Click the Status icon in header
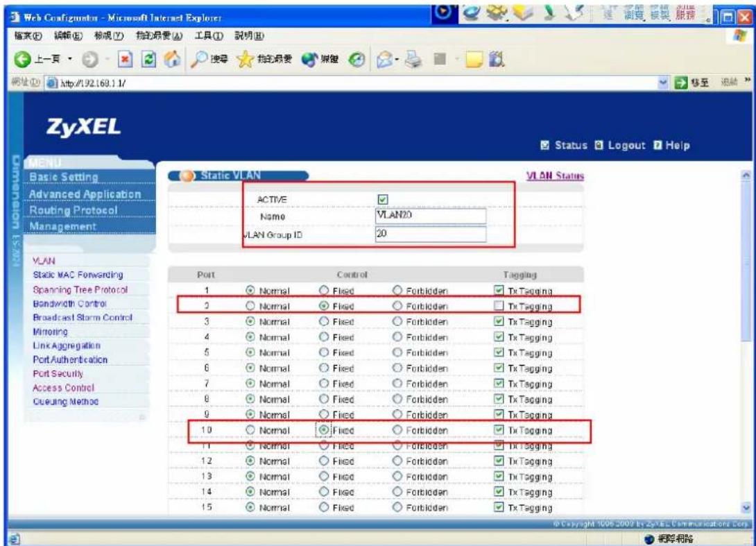 [x=545, y=145]
